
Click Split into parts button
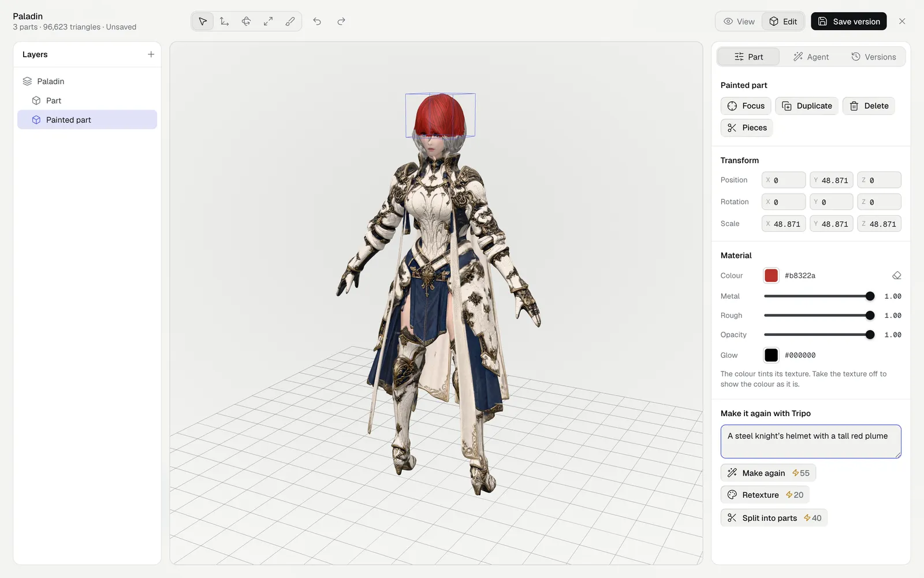click(x=774, y=518)
